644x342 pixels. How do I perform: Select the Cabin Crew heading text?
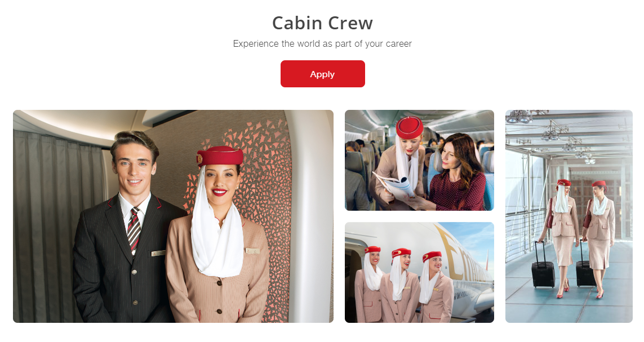pyautogui.click(x=322, y=23)
